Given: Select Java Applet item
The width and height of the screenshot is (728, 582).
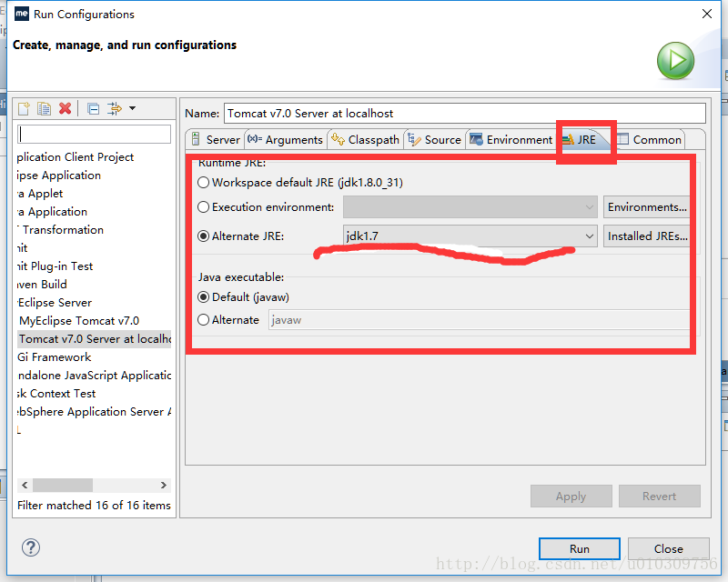Looking at the screenshot, I should (40, 193).
